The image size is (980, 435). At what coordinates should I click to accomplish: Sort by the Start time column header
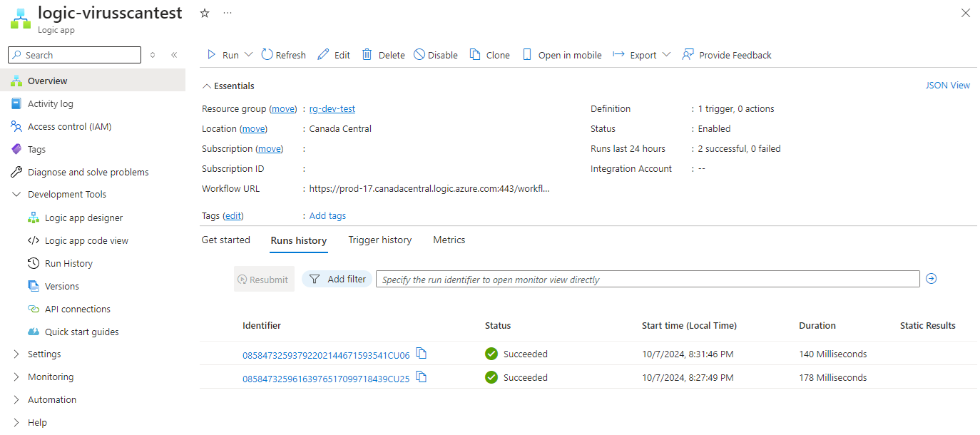click(689, 325)
